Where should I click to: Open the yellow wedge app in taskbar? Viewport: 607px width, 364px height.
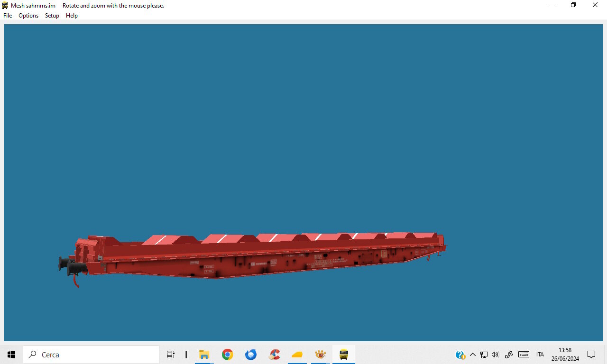click(x=297, y=355)
